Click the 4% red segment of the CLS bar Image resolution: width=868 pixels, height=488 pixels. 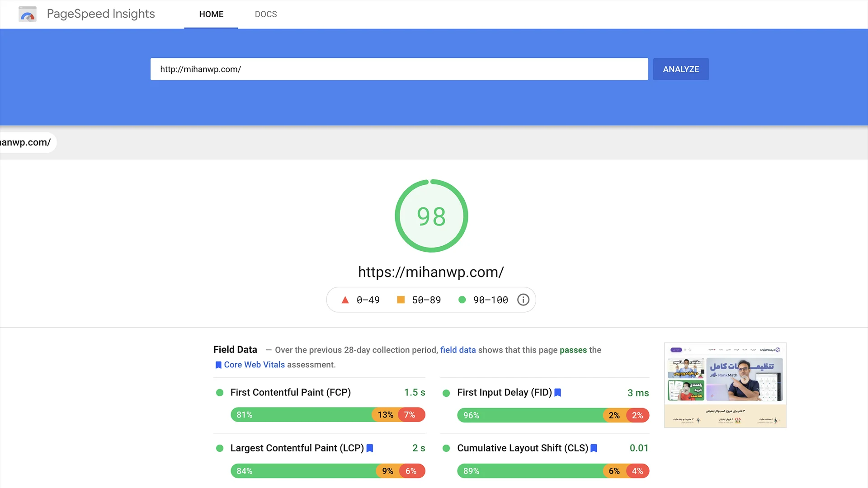click(638, 471)
